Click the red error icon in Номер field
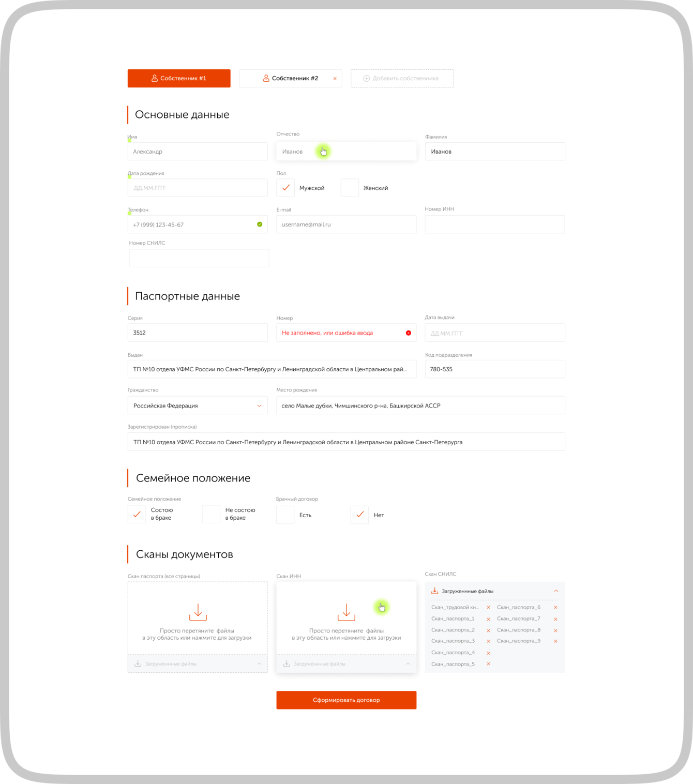This screenshot has height=784, width=693. tap(409, 333)
